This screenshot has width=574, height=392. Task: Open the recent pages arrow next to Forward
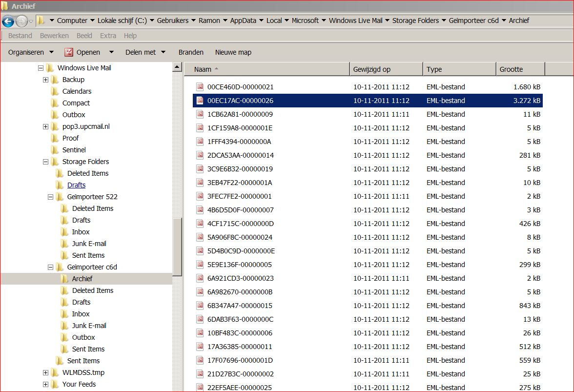coord(31,21)
